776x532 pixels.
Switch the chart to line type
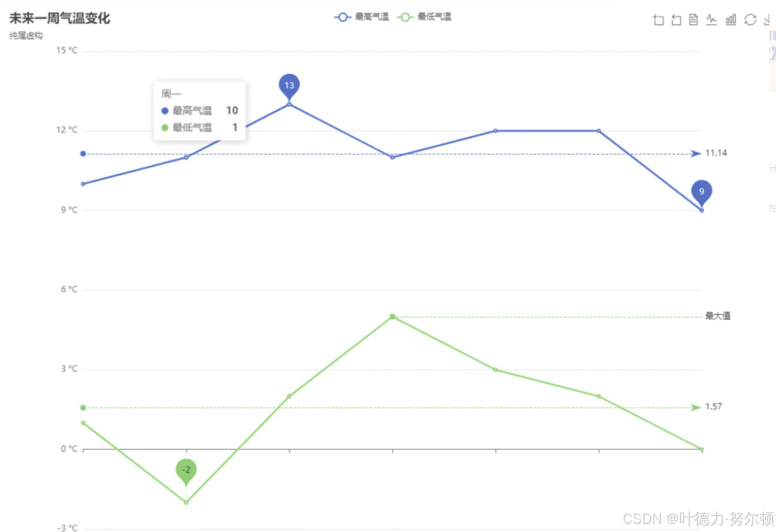711,20
